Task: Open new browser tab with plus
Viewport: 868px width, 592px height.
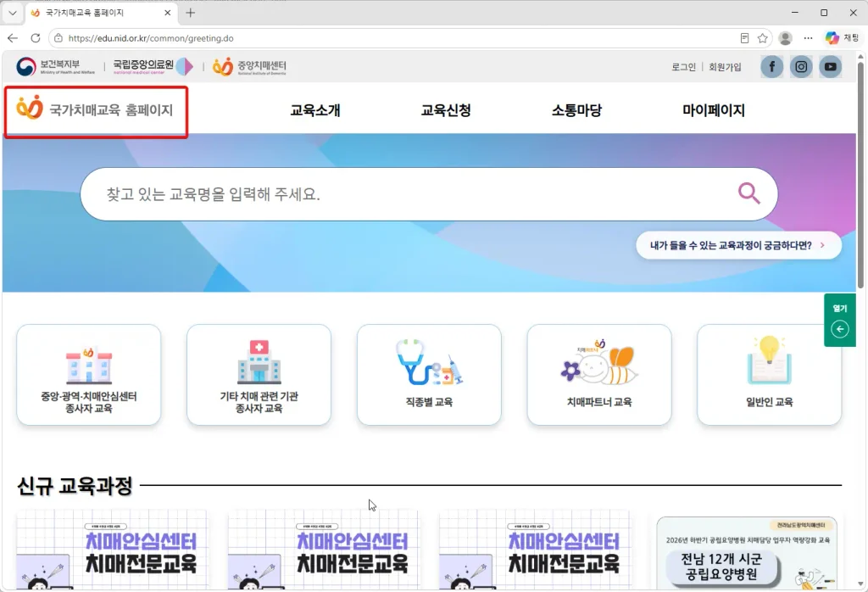Action: [191, 13]
